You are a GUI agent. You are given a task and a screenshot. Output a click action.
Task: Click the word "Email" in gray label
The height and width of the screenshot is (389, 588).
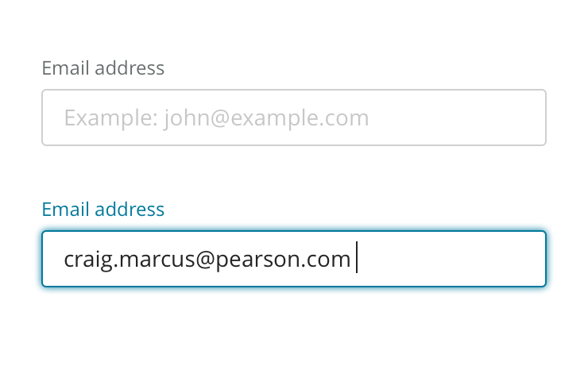coord(64,68)
